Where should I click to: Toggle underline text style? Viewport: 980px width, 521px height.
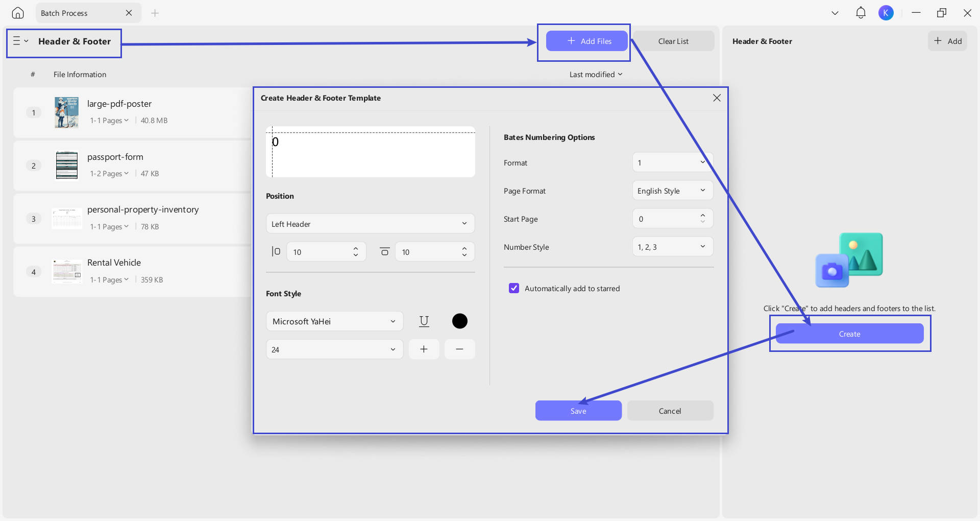tap(424, 321)
